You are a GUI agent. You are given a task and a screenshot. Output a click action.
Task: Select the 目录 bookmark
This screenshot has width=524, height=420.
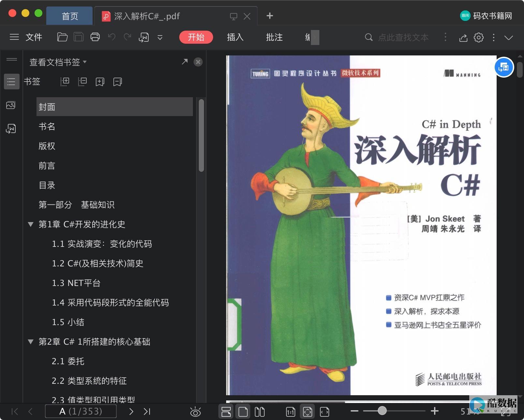tap(47, 185)
